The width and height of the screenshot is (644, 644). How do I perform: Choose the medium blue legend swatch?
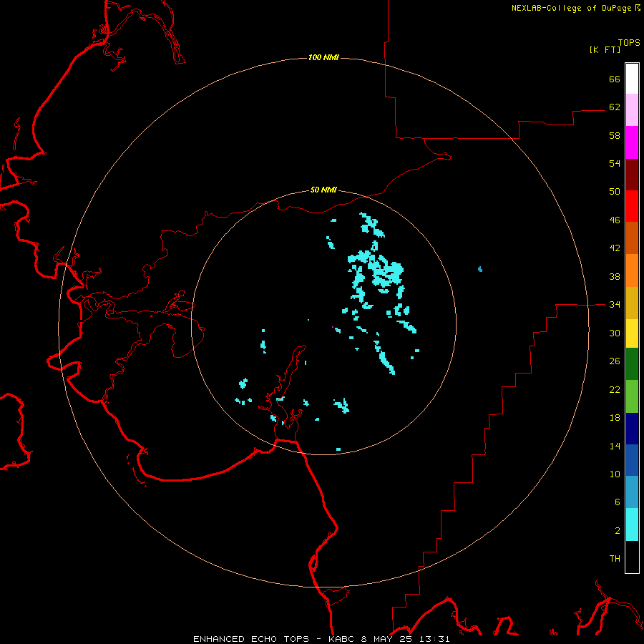[632, 460]
